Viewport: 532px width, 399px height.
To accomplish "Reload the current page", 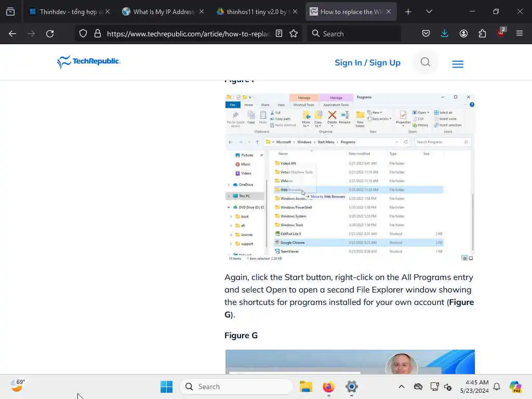I will [x=50, y=34].
